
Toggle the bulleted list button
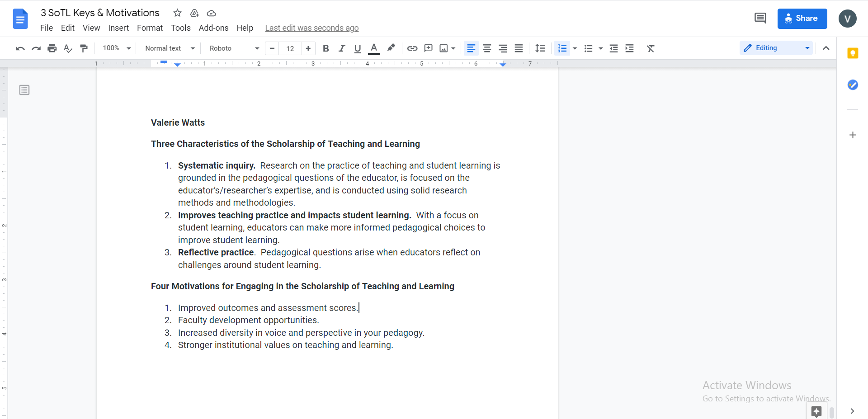[x=588, y=48]
